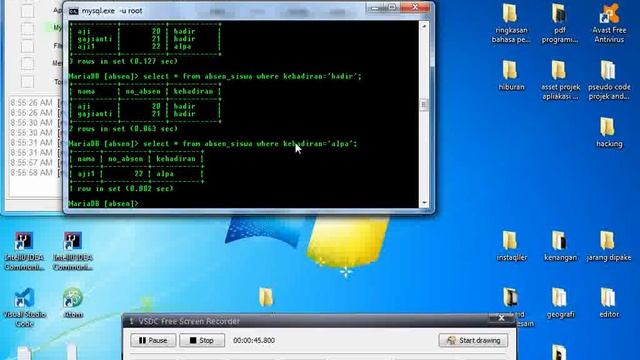Close the VSDC Free Screen Recorder panel
Viewport: 640px width, 360px height.
pyautogui.click(x=501, y=318)
